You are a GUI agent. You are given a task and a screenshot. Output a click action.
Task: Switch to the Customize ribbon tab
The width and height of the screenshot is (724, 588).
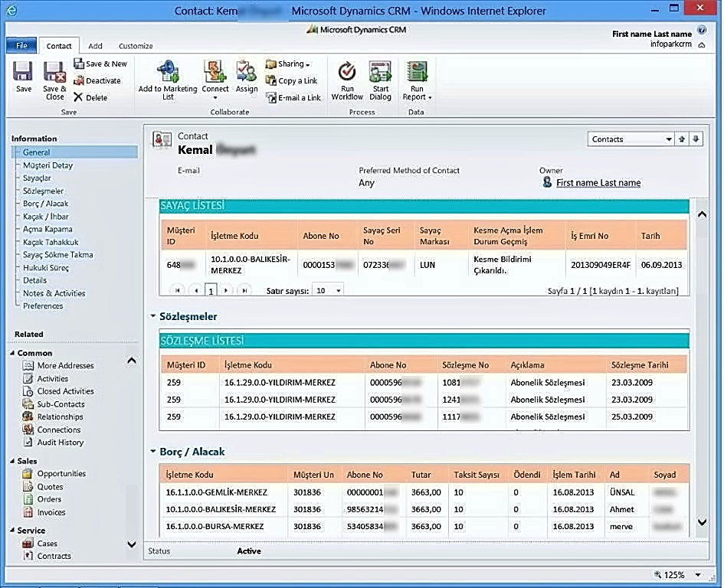[x=136, y=46]
